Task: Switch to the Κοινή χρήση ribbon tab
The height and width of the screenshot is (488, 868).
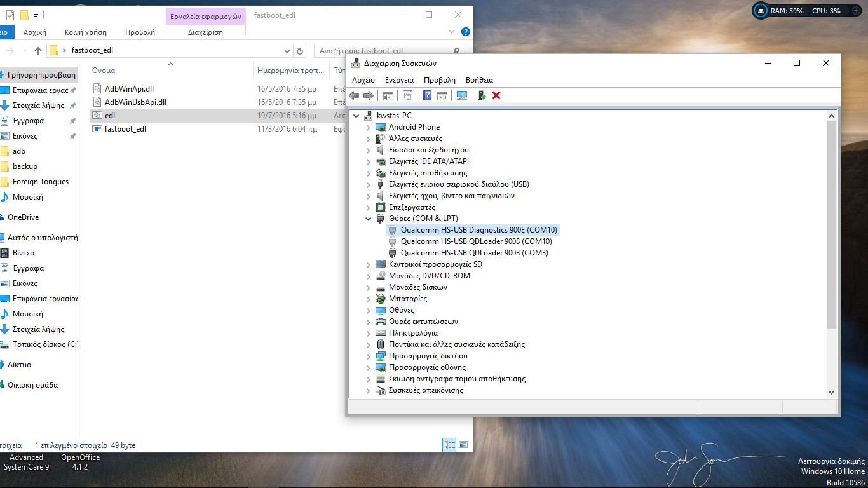Action: (x=86, y=32)
